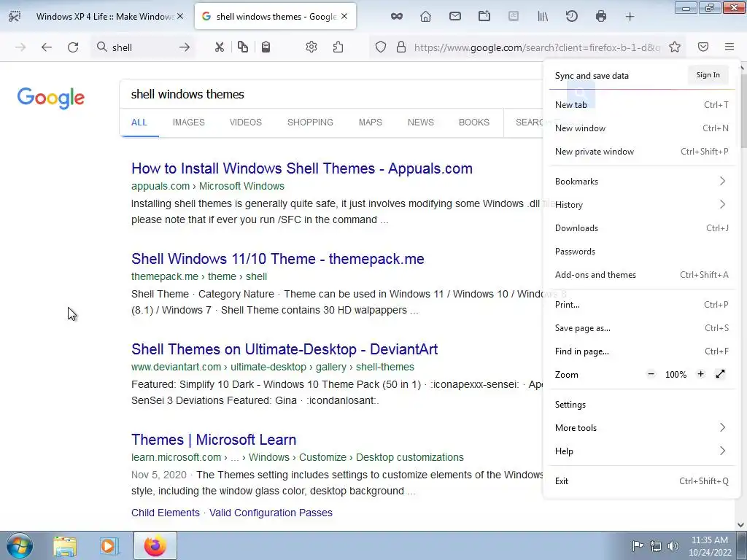Screen dimensions: 747x560
Task: Select Save page as...
Action: click(642, 328)
